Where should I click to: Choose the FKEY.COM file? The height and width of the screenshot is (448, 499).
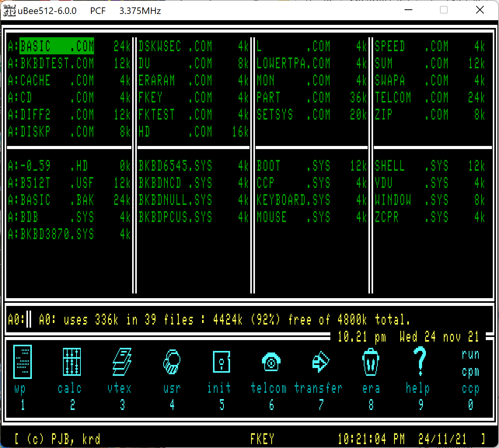click(x=175, y=98)
